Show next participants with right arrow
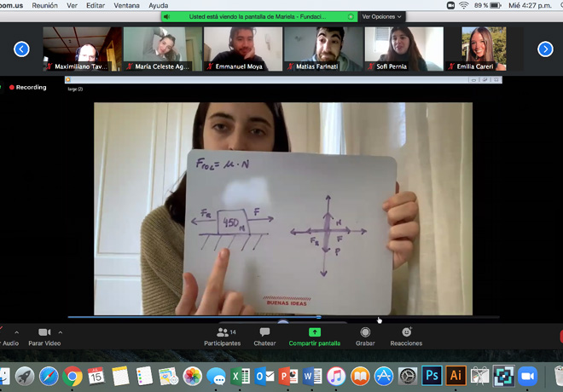 point(545,49)
